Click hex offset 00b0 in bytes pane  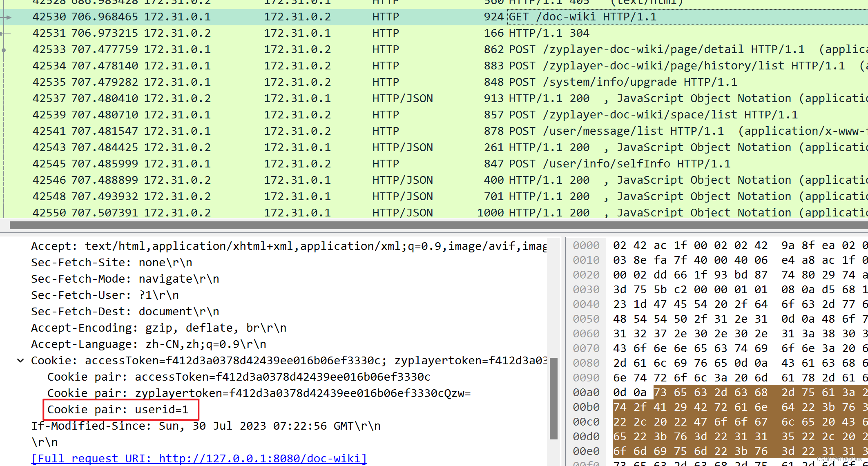[x=586, y=407]
